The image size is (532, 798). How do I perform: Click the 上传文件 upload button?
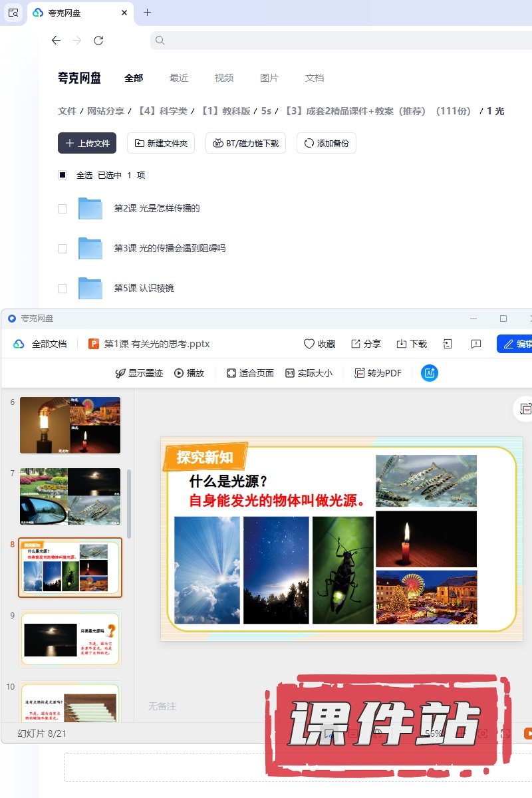pyautogui.click(x=87, y=143)
